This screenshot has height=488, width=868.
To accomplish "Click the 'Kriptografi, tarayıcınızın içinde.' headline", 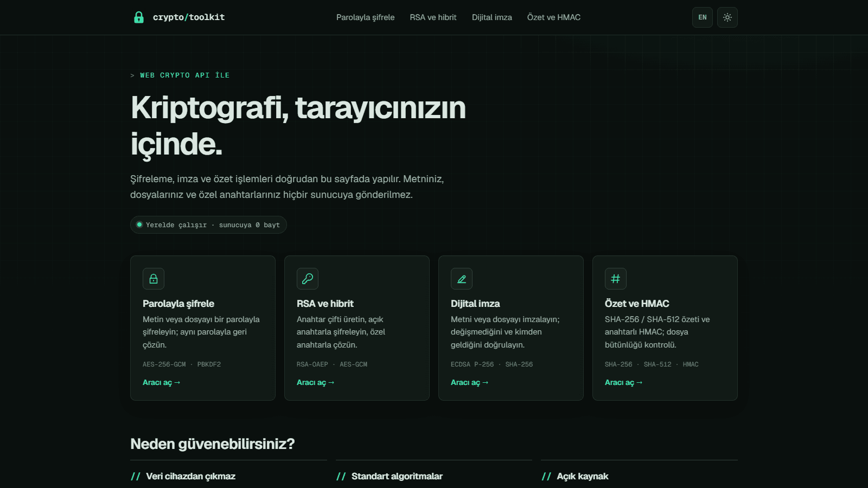I will coord(298,126).
